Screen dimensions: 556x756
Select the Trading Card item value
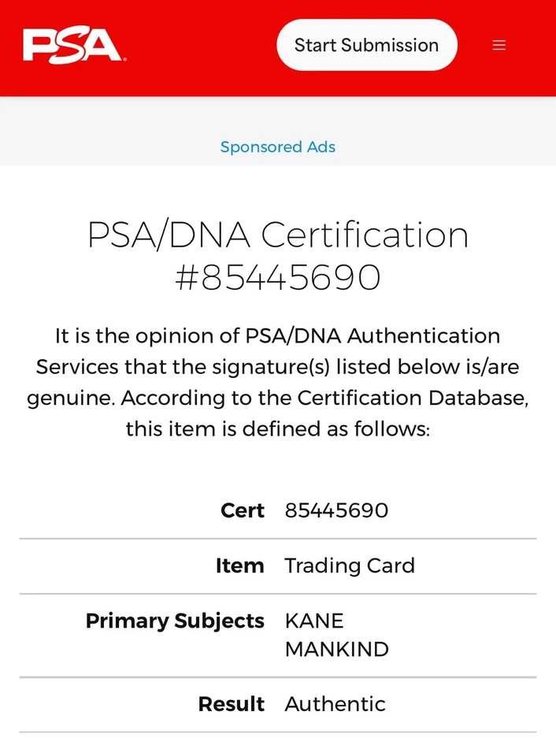(x=350, y=565)
